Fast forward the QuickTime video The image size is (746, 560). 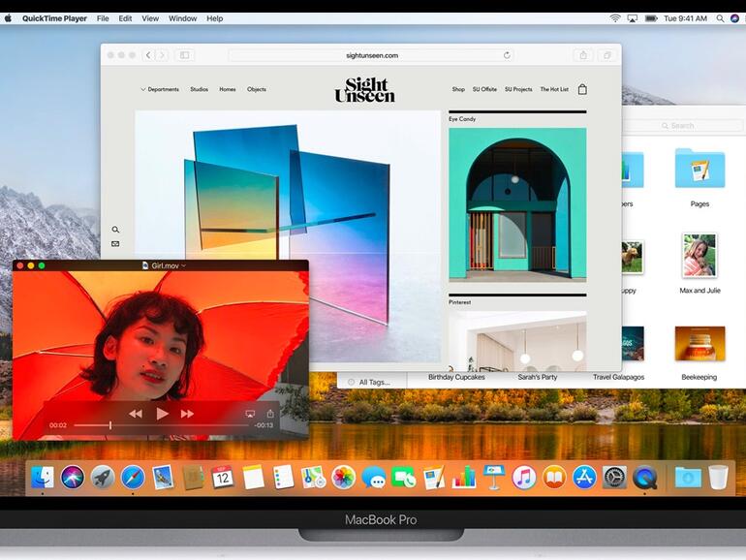click(187, 414)
